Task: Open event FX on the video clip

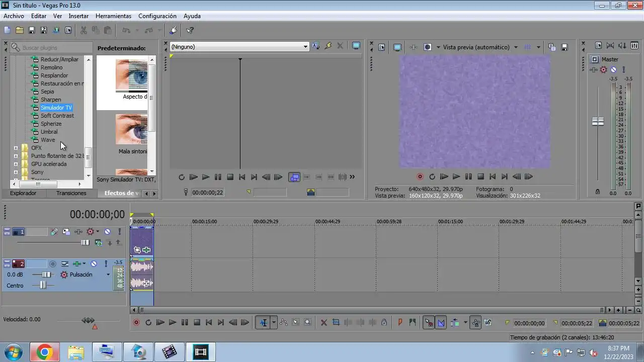Action: [146, 250]
